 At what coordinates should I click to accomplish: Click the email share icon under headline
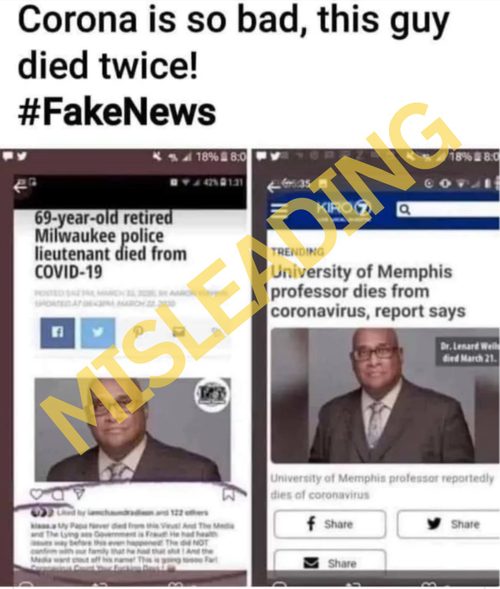[179, 331]
